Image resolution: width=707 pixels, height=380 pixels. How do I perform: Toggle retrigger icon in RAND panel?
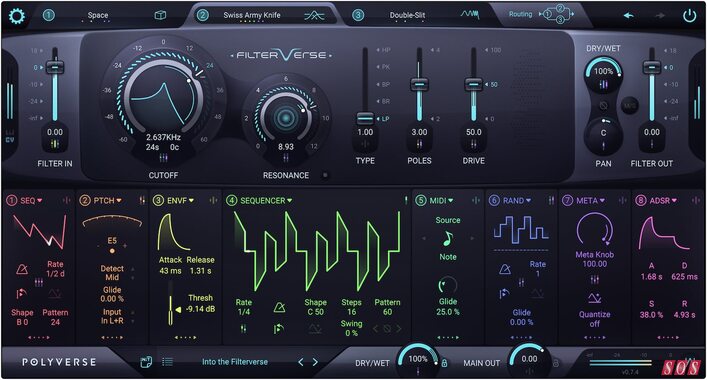coord(504,293)
